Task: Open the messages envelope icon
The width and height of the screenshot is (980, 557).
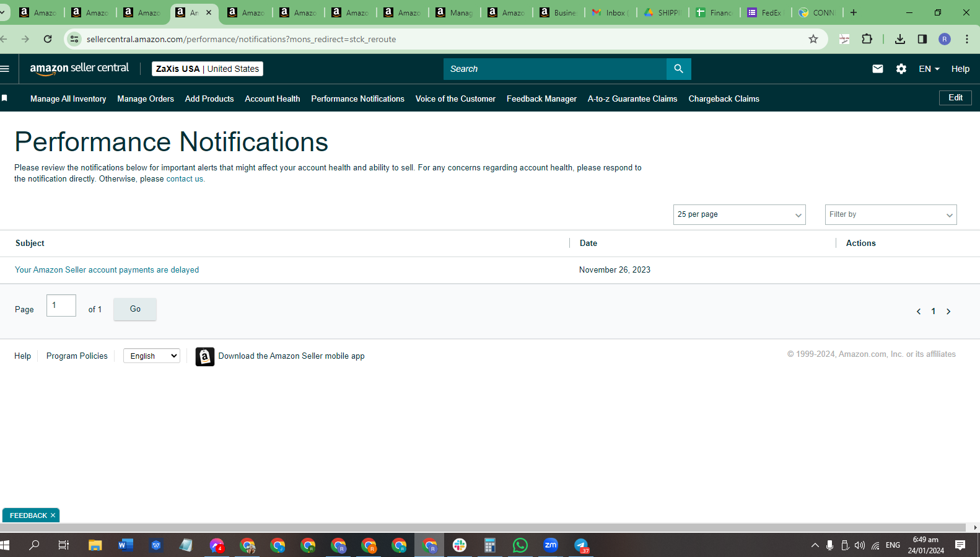Action: click(877, 69)
